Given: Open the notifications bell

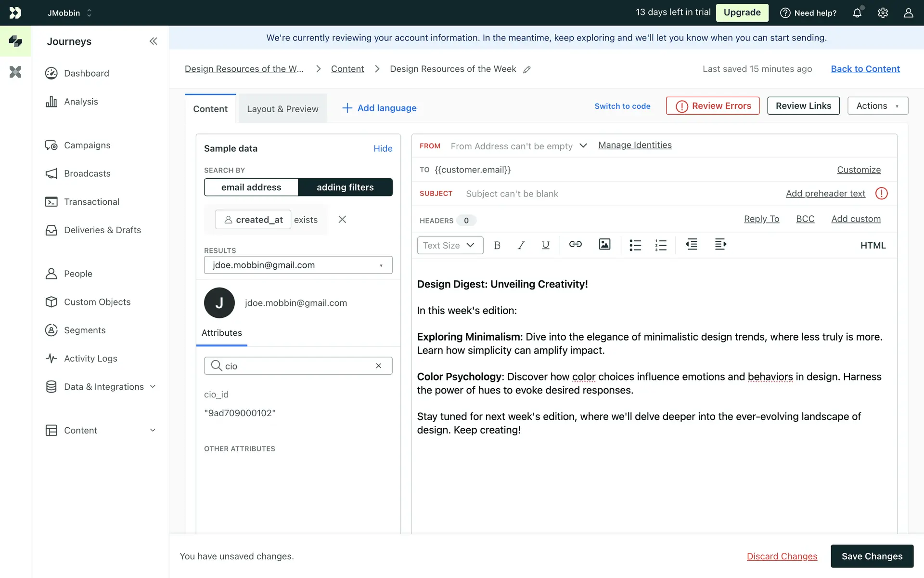Looking at the screenshot, I should [857, 13].
